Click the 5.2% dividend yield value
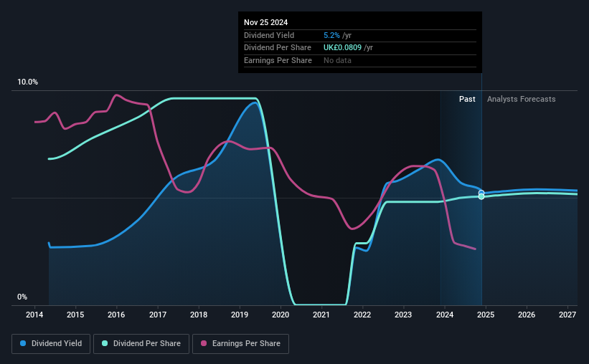 [331, 35]
